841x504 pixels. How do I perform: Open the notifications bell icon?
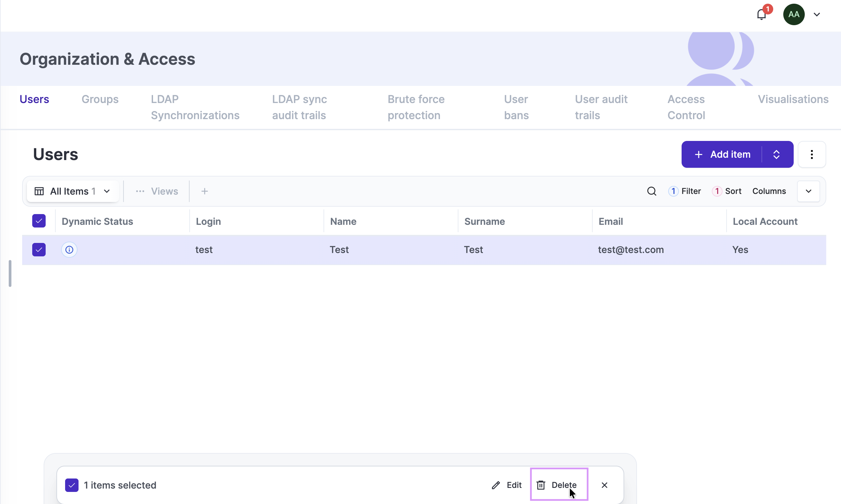pos(761,15)
